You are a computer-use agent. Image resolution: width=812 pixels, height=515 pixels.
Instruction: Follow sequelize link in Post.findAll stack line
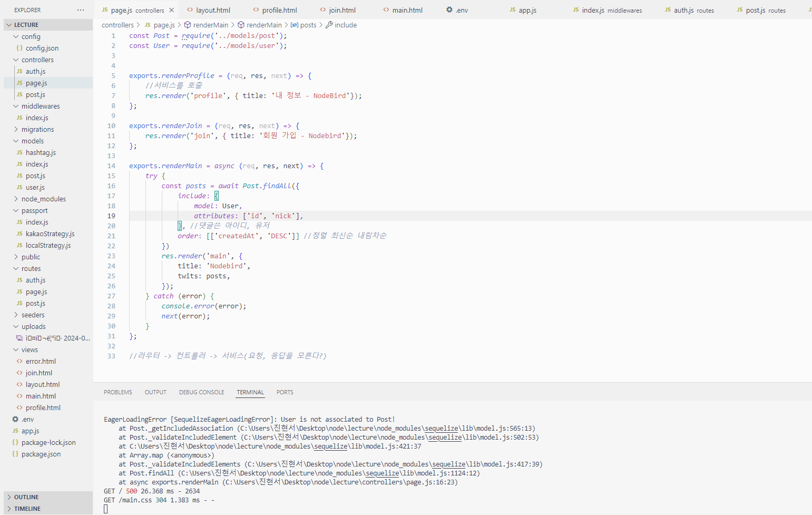(382, 473)
